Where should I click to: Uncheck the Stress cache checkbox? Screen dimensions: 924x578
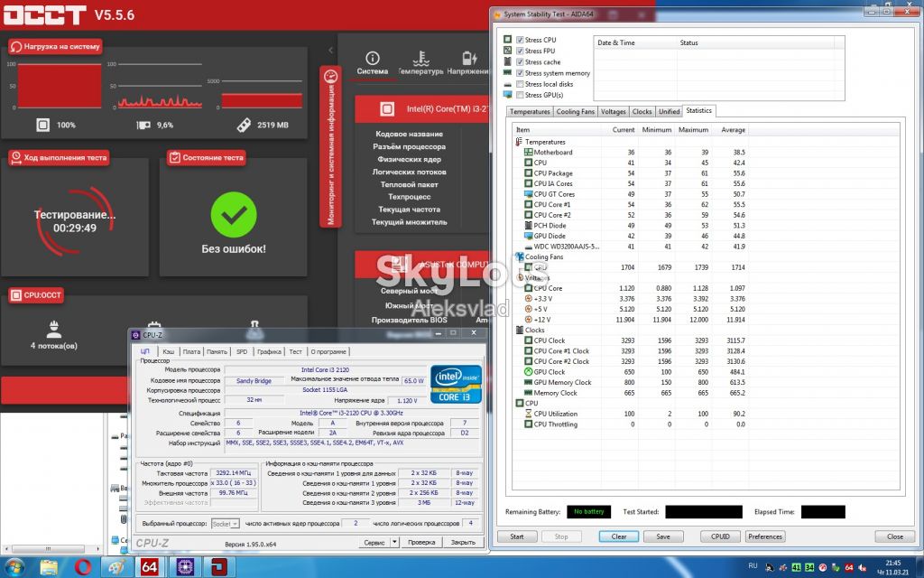[x=520, y=62]
